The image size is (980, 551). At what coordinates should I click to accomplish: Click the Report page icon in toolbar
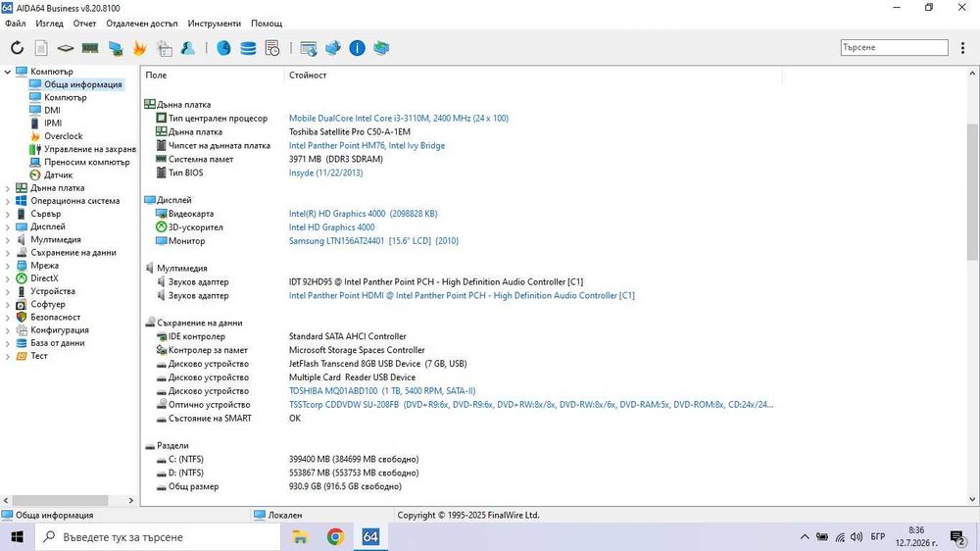[x=41, y=47]
